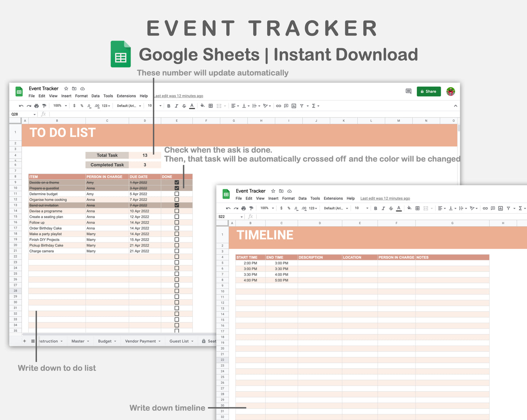Open the Insert chart icon

(294, 106)
